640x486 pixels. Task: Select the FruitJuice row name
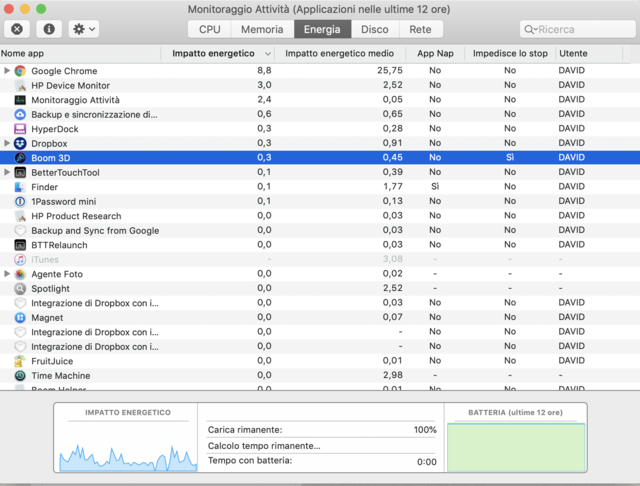pos(52,361)
